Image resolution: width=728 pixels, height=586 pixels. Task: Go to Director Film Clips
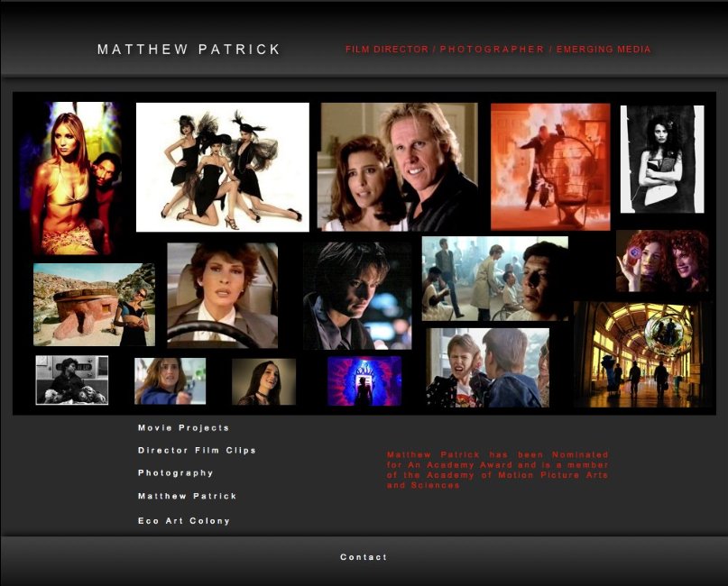[197, 451]
